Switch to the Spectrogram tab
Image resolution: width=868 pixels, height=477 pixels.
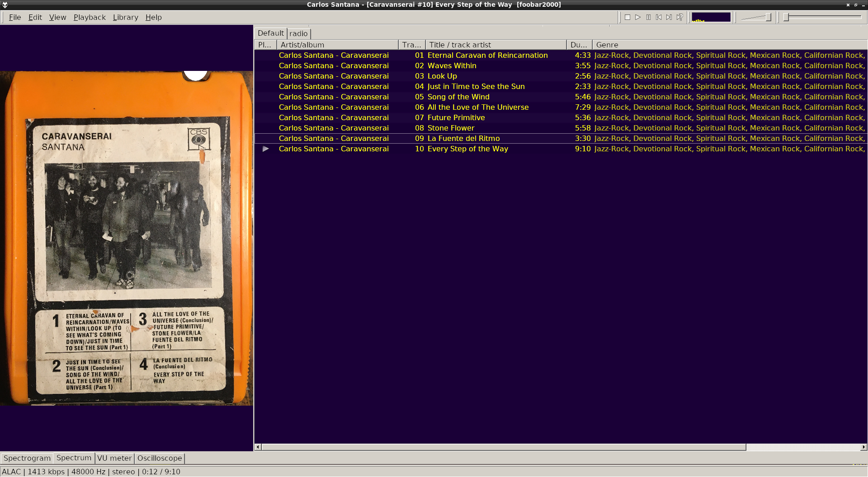(27, 458)
